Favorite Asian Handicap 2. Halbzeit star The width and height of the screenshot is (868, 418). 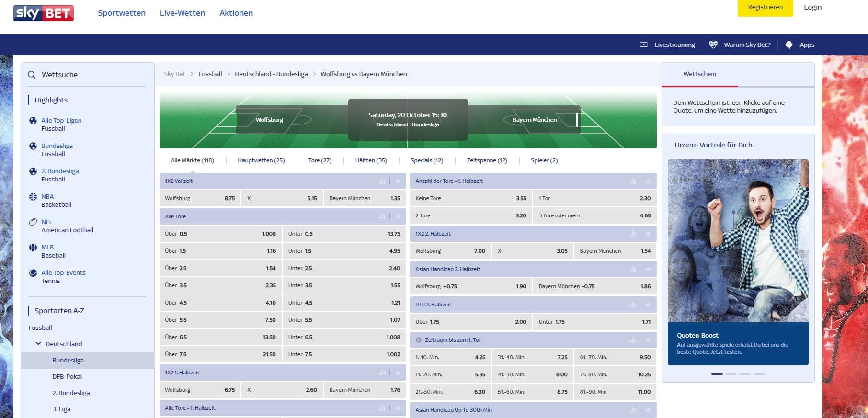(x=648, y=269)
